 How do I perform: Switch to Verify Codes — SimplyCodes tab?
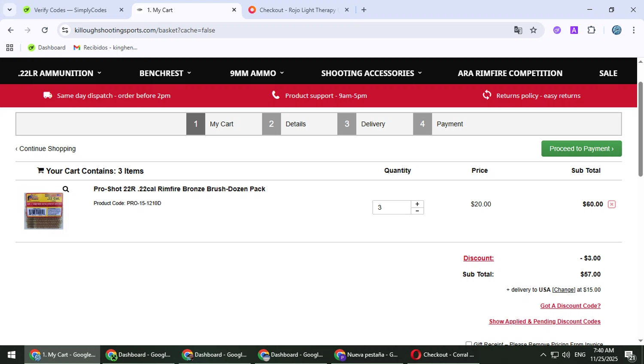tap(71, 10)
